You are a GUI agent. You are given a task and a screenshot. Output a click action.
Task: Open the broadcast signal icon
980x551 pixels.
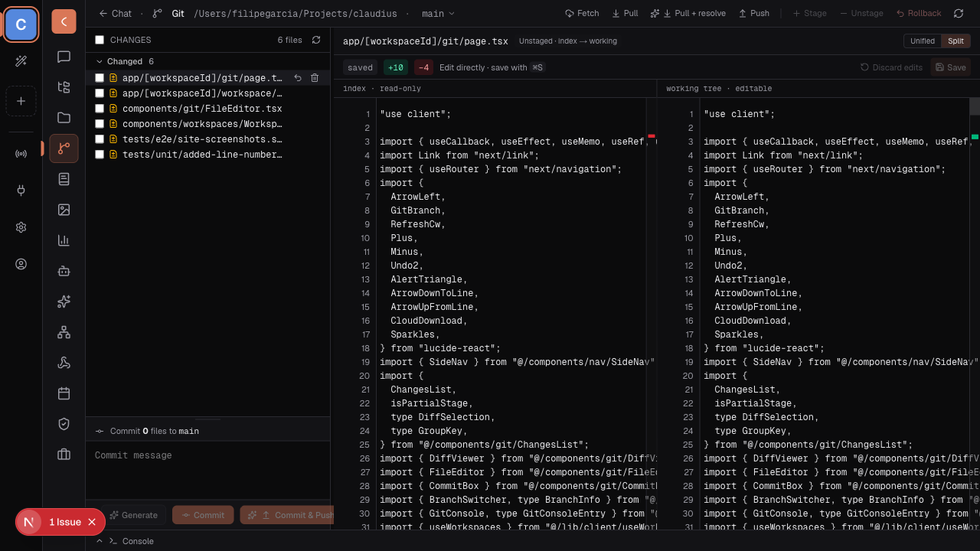[21, 154]
